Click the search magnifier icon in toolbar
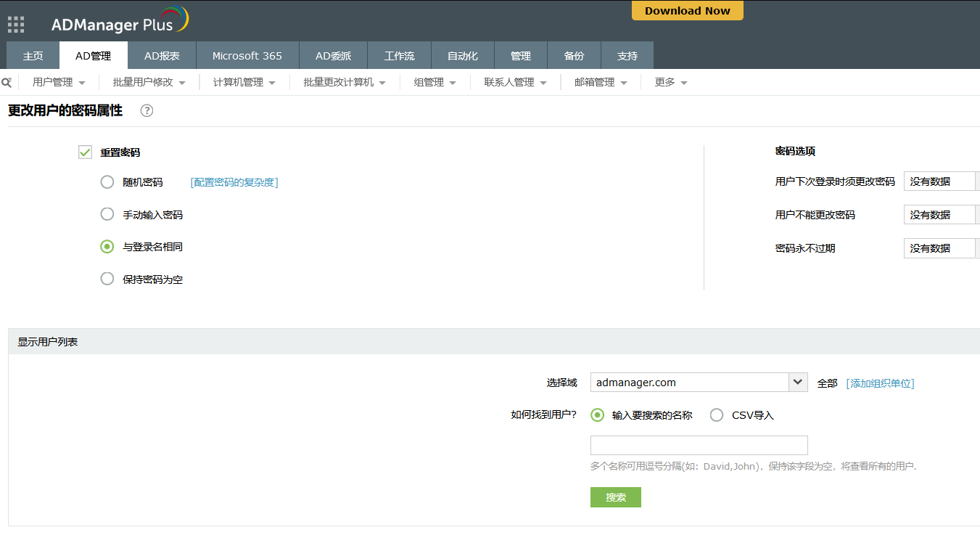 (7, 82)
